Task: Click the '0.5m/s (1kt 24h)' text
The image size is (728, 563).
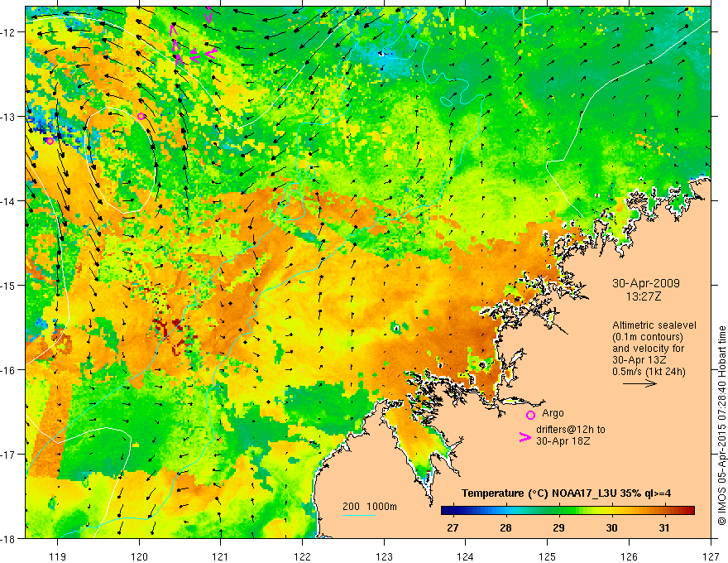Action: point(649,372)
